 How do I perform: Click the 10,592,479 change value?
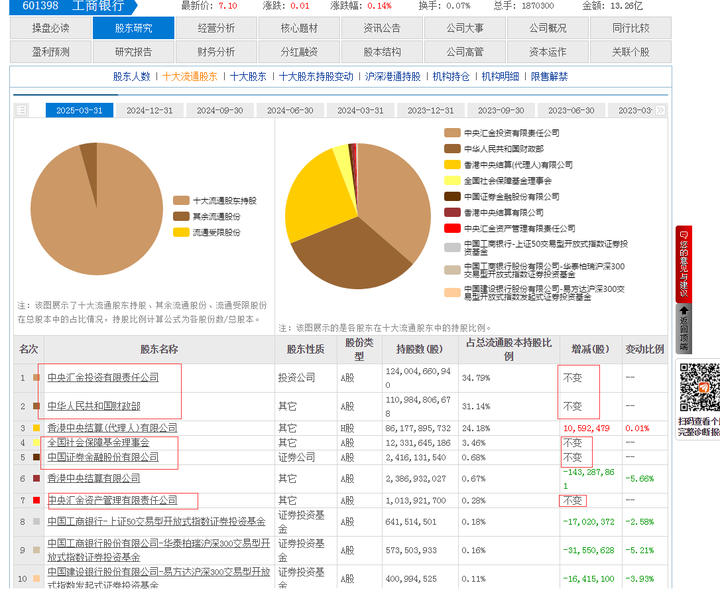[x=586, y=428]
